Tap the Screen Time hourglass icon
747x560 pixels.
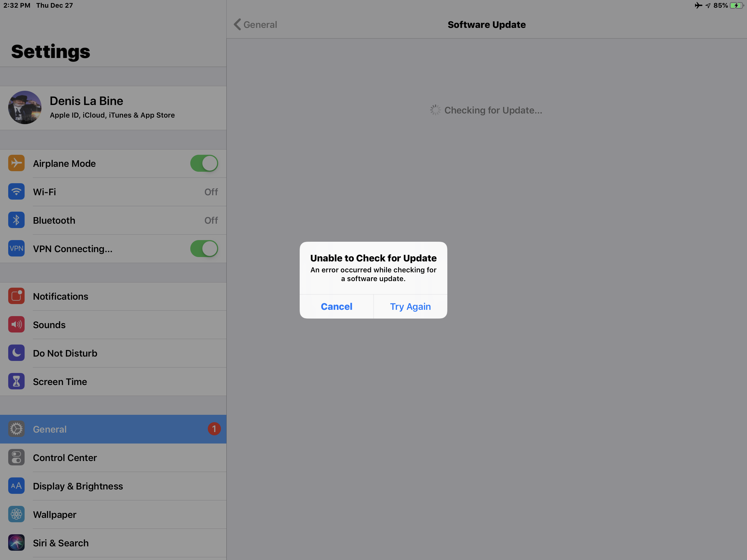point(16,381)
